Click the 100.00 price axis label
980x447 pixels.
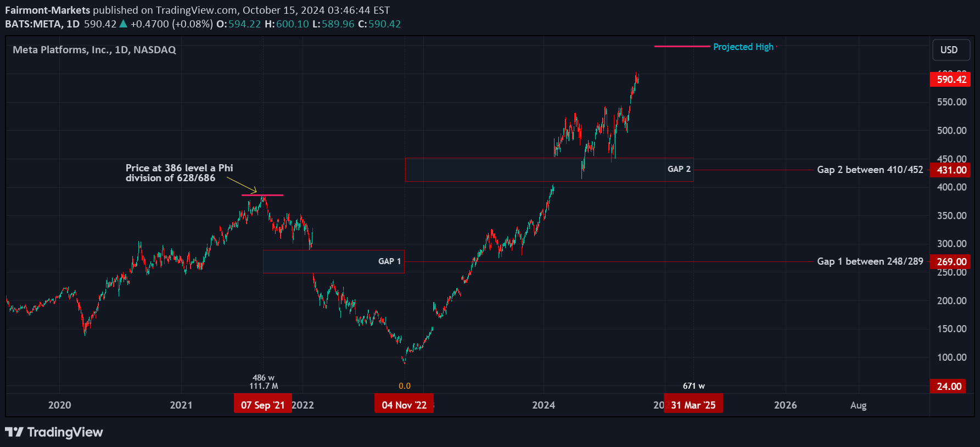tap(951, 357)
